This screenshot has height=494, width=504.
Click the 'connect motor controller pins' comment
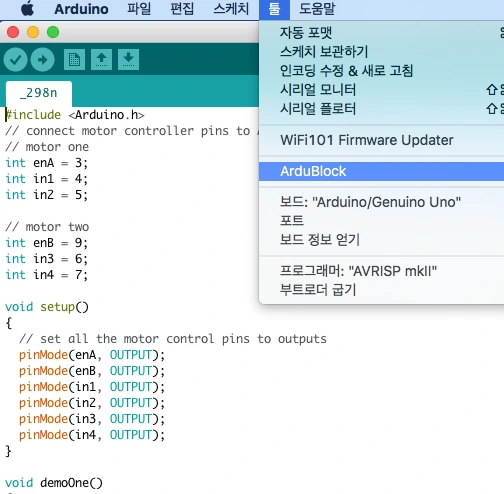pyautogui.click(x=132, y=131)
